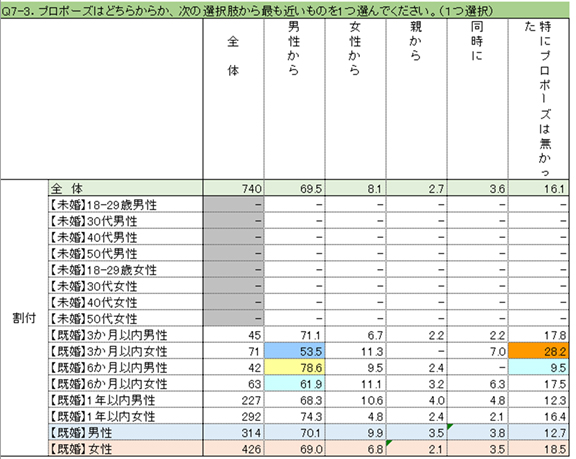Select the 全体 total cell showing 740
This screenshot has width=576, height=459.
[233, 188]
